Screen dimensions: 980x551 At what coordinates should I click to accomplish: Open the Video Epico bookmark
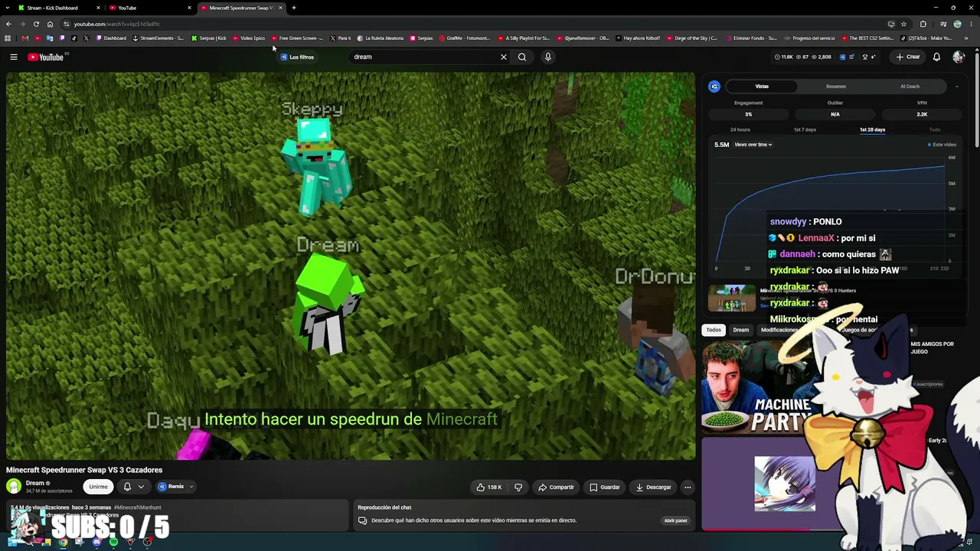pyautogui.click(x=249, y=38)
